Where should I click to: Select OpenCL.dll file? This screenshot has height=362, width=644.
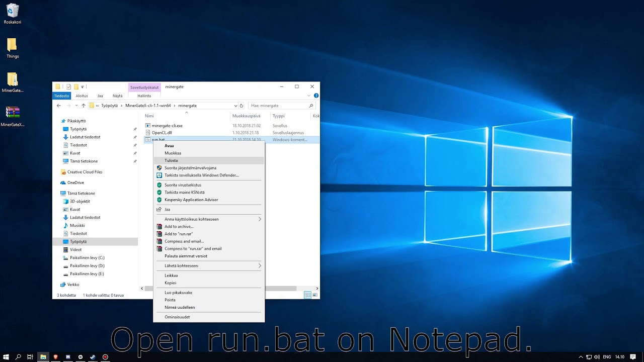(x=161, y=133)
